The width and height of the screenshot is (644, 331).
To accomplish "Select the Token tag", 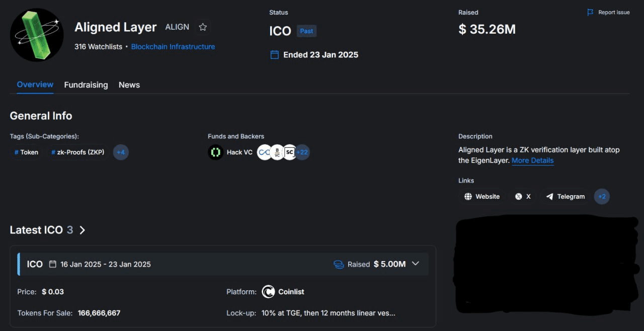I will click(26, 152).
